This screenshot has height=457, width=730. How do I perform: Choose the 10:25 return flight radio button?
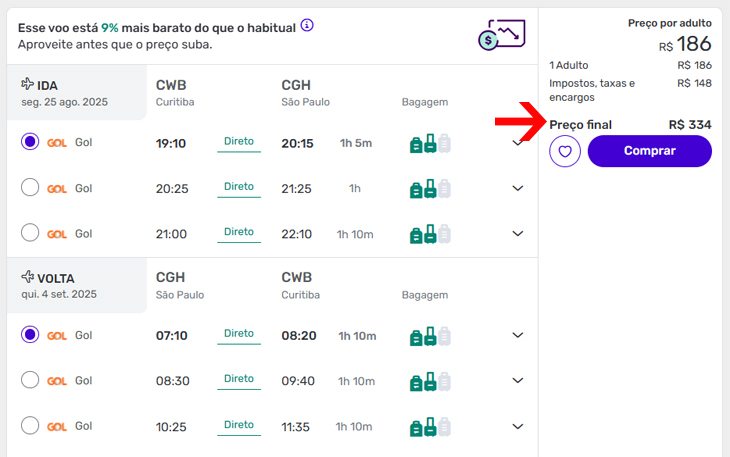pos(30,425)
